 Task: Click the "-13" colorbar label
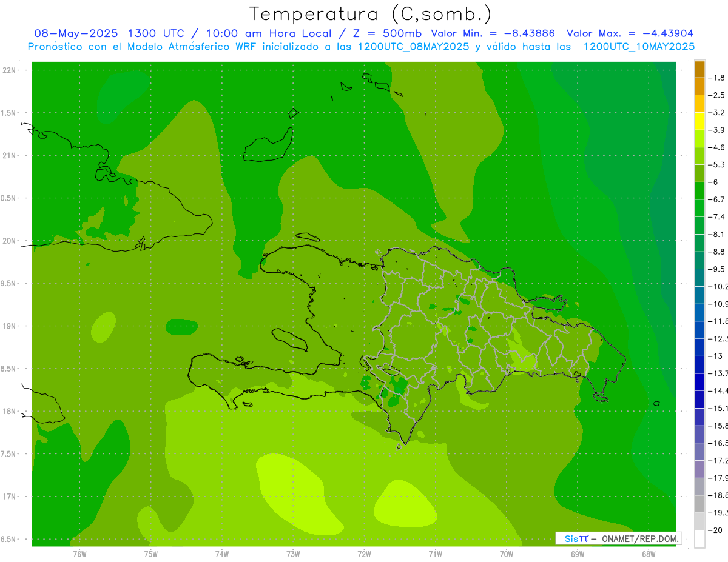coord(716,356)
